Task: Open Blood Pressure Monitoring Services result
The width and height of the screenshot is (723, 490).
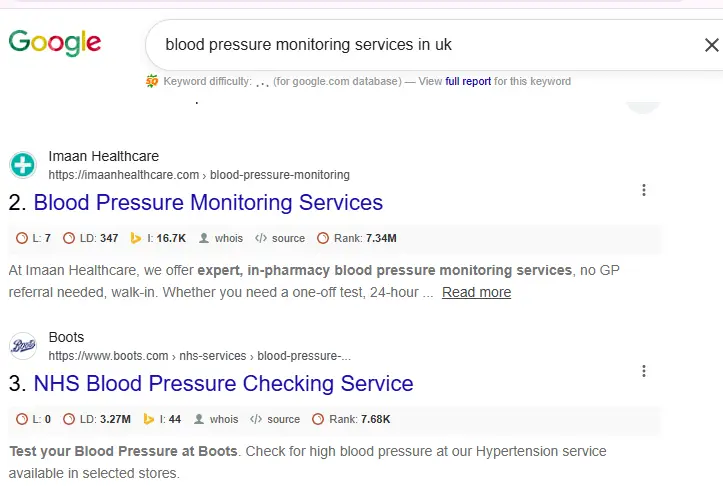Action: click(x=208, y=202)
